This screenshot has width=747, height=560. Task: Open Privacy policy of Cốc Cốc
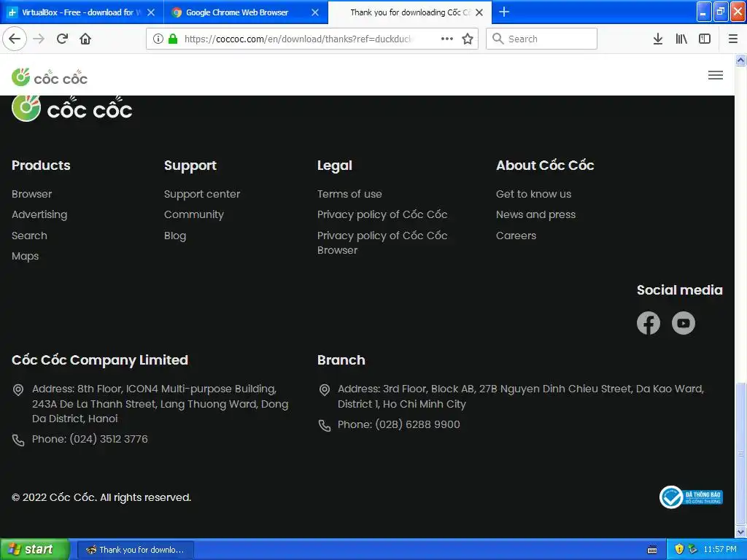382,214
